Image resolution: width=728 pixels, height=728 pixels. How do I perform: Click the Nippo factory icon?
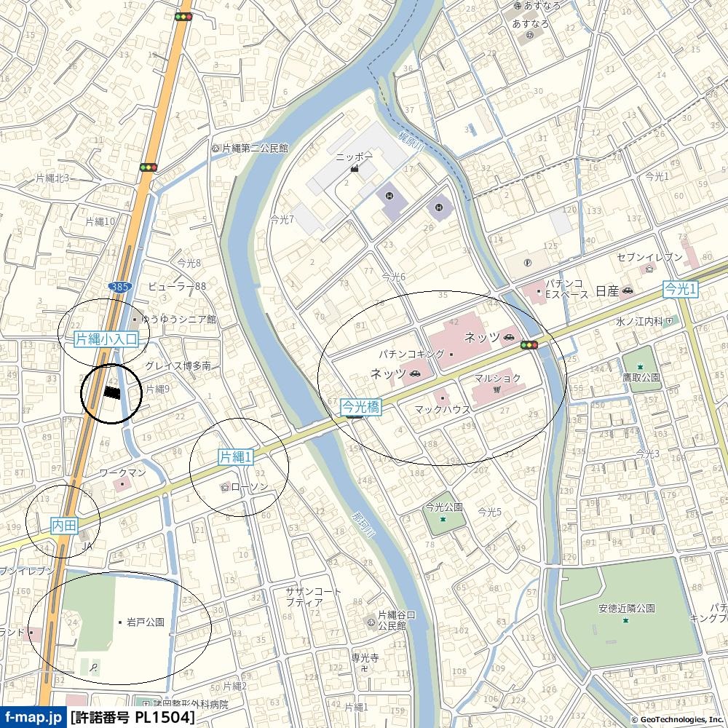click(355, 168)
